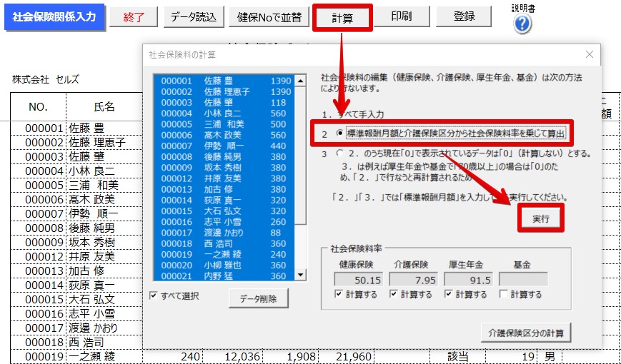Run calculation with 実行 button
Image resolution: width=621 pixels, height=364 pixels.
540,218
